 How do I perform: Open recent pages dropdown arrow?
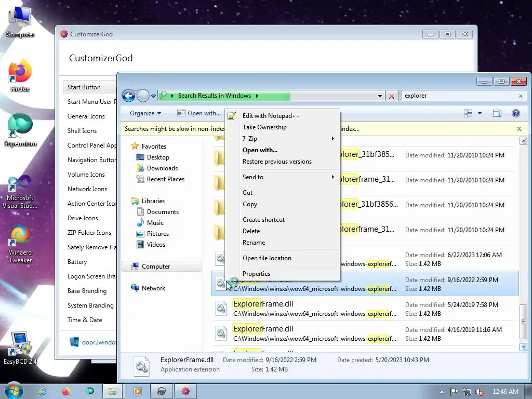click(x=153, y=96)
